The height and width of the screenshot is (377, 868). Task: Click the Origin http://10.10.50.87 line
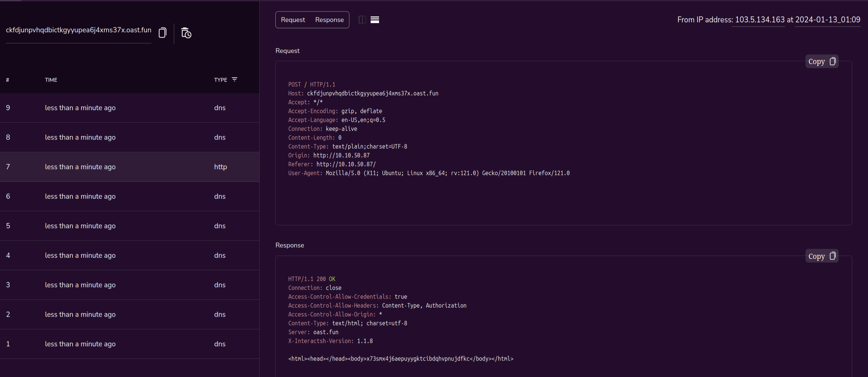pos(329,155)
